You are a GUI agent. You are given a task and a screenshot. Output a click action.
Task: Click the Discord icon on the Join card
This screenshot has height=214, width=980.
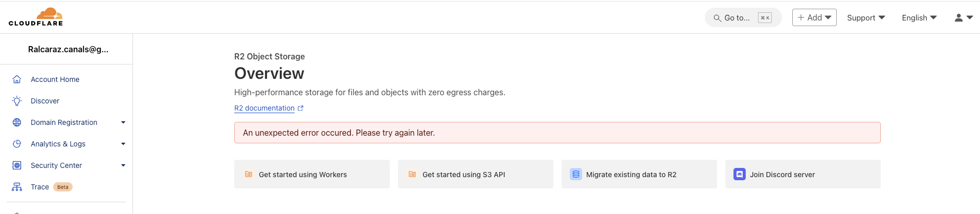point(739,174)
